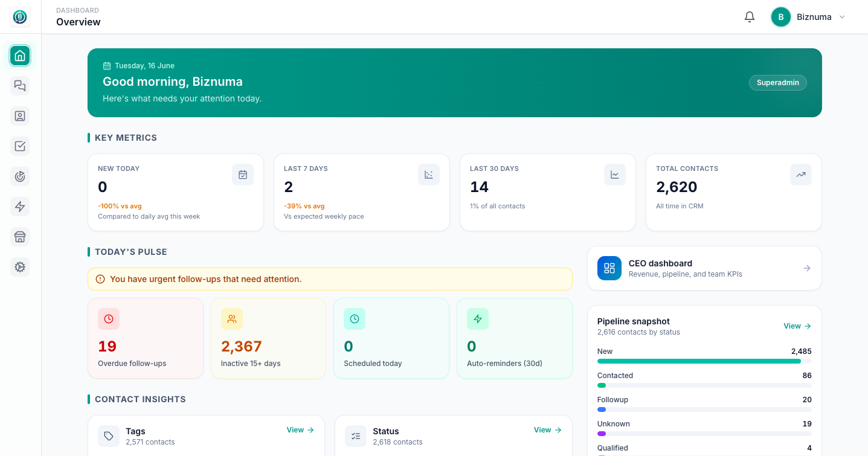Open the Store sidebar icon

pyautogui.click(x=20, y=237)
